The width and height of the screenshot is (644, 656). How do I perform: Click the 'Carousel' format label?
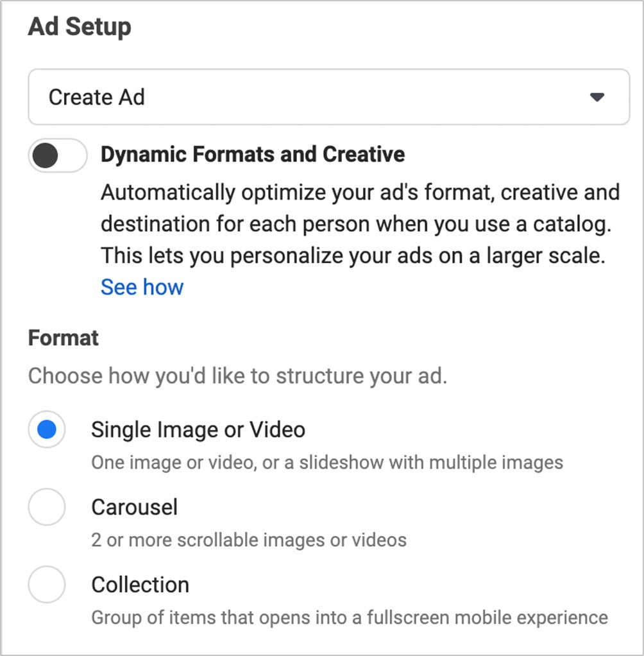click(x=134, y=507)
